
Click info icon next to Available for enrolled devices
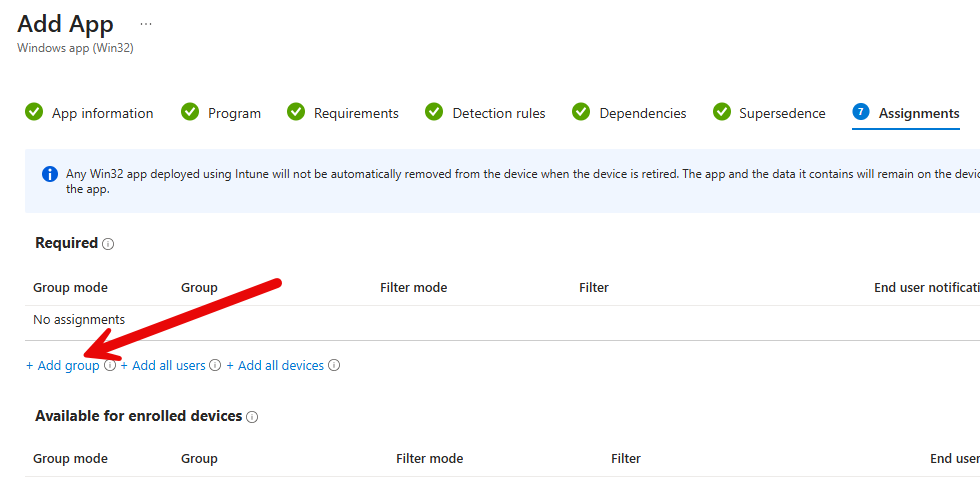pyautogui.click(x=252, y=417)
